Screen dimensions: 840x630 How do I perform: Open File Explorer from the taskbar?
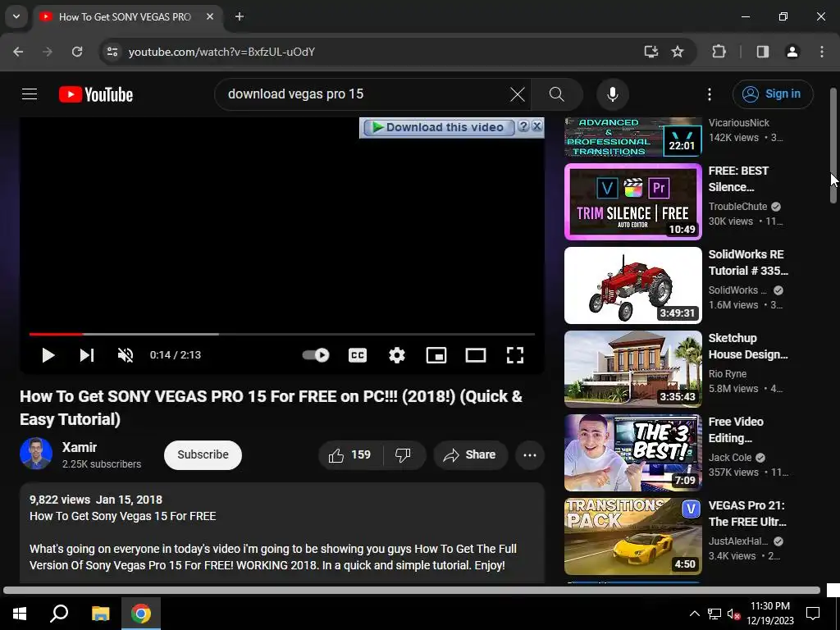100,613
